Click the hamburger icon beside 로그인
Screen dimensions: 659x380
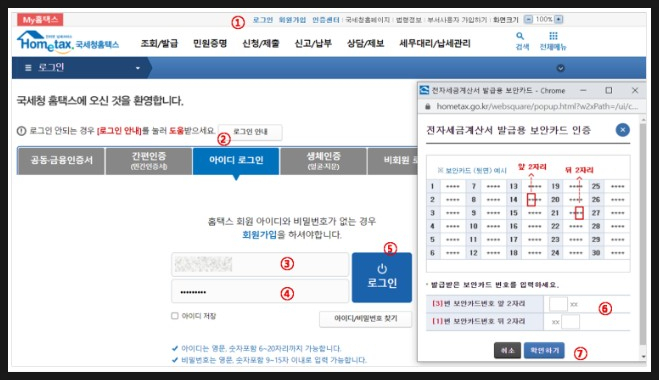coord(28,68)
